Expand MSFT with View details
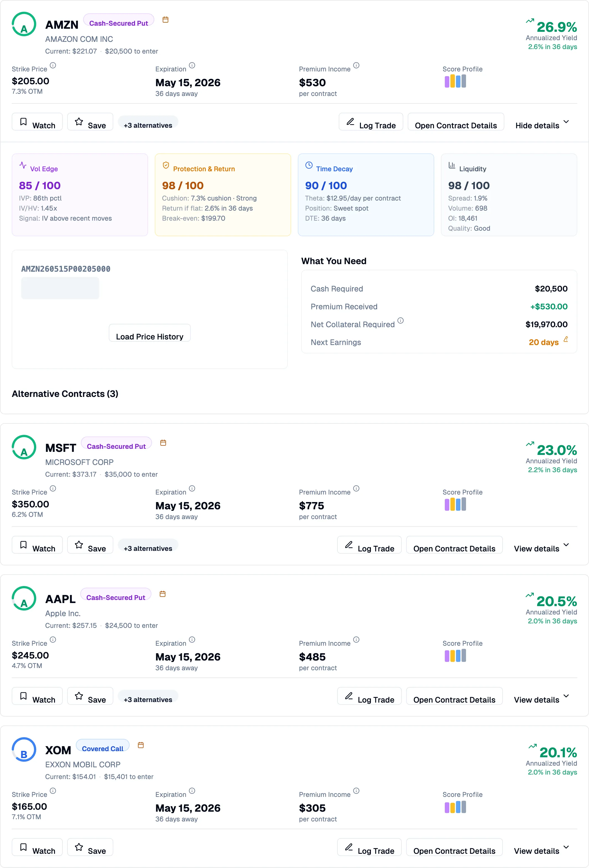The height and width of the screenshot is (868, 589). pyautogui.click(x=542, y=545)
